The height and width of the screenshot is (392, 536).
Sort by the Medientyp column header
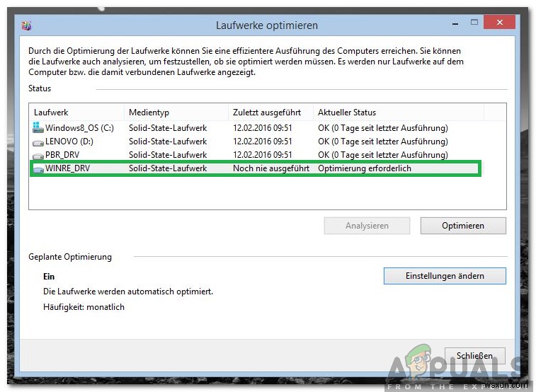click(x=149, y=113)
